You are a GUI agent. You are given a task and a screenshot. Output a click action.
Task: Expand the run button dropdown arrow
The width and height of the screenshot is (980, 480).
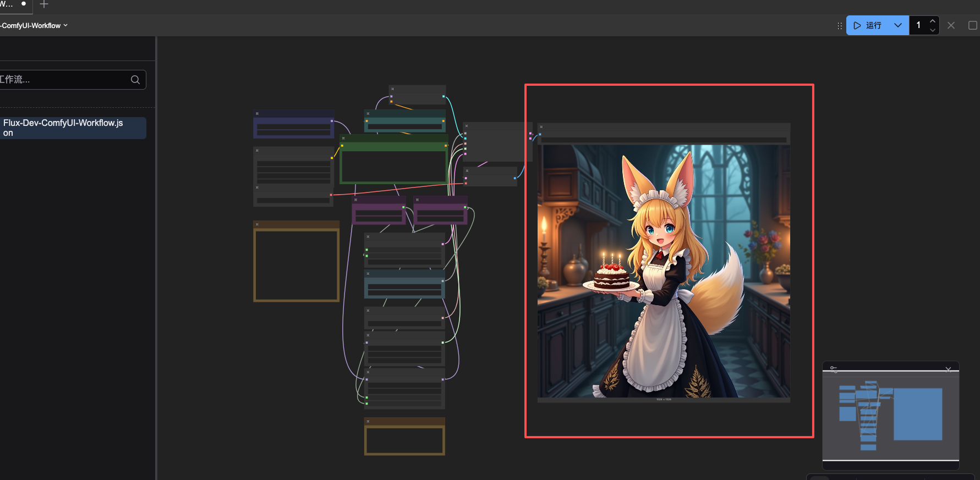tap(898, 25)
